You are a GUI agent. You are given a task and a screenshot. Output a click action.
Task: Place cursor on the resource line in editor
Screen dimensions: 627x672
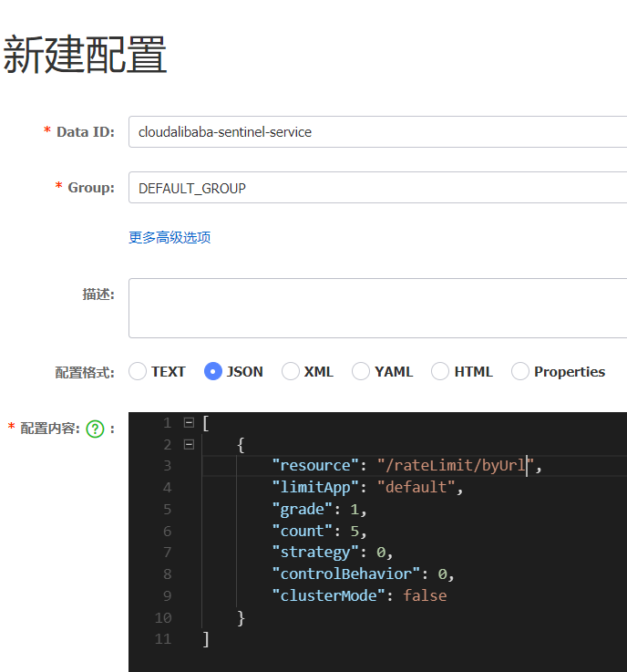406,465
